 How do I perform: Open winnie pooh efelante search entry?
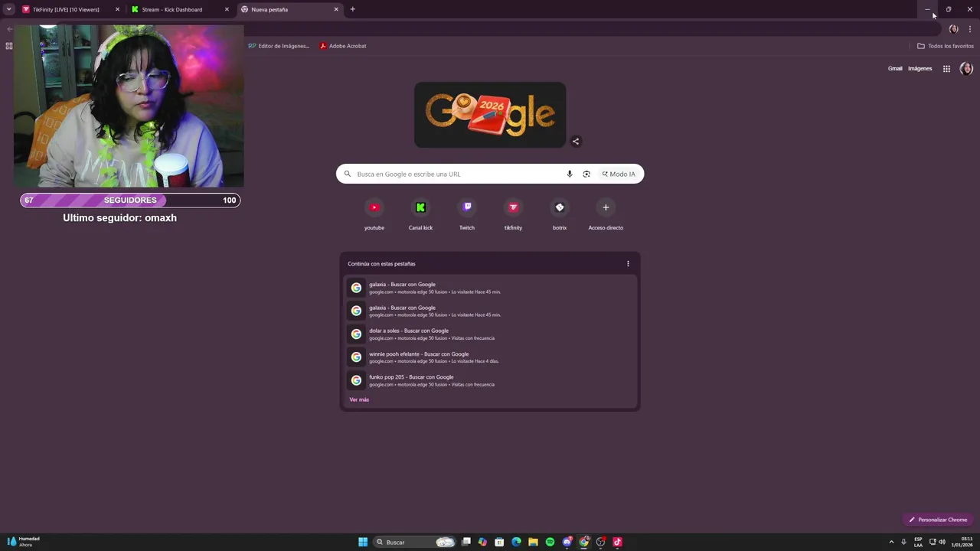pyautogui.click(x=490, y=357)
